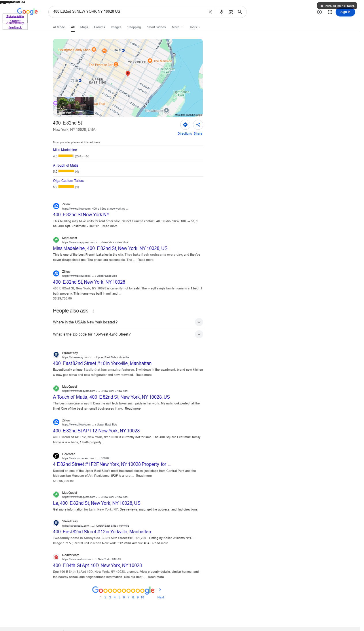Switch to Forums tab

pyautogui.click(x=99, y=27)
